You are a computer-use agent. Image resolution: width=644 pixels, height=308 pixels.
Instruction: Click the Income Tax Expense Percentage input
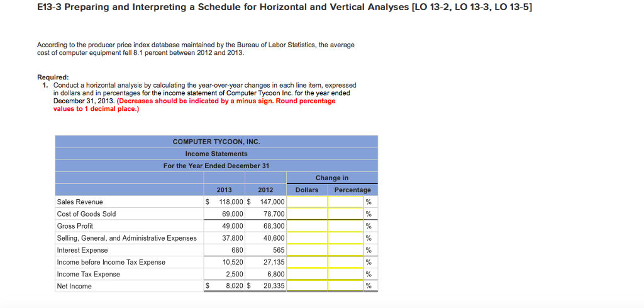(x=345, y=274)
